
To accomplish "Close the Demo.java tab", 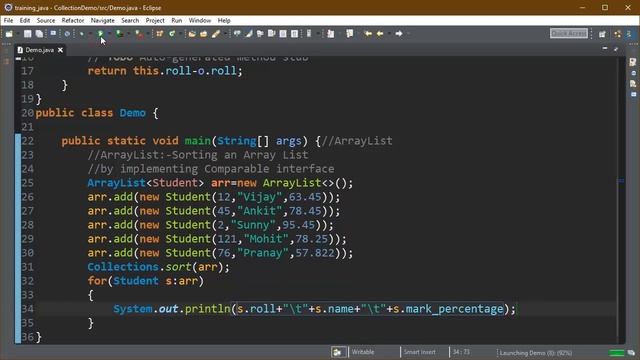I will 60,50.
